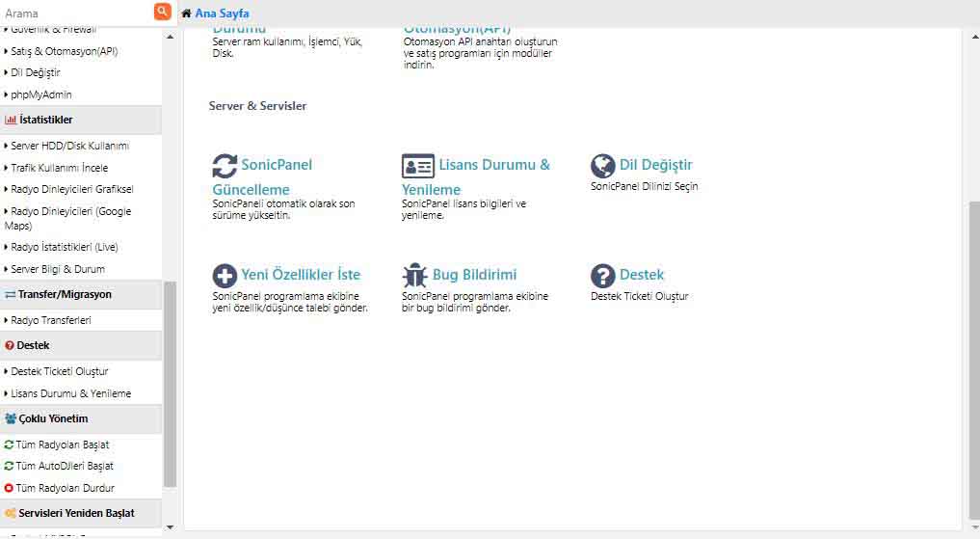This screenshot has width=980, height=539.
Task: Click the main content scrollbar thumb
Action: click(x=974, y=361)
